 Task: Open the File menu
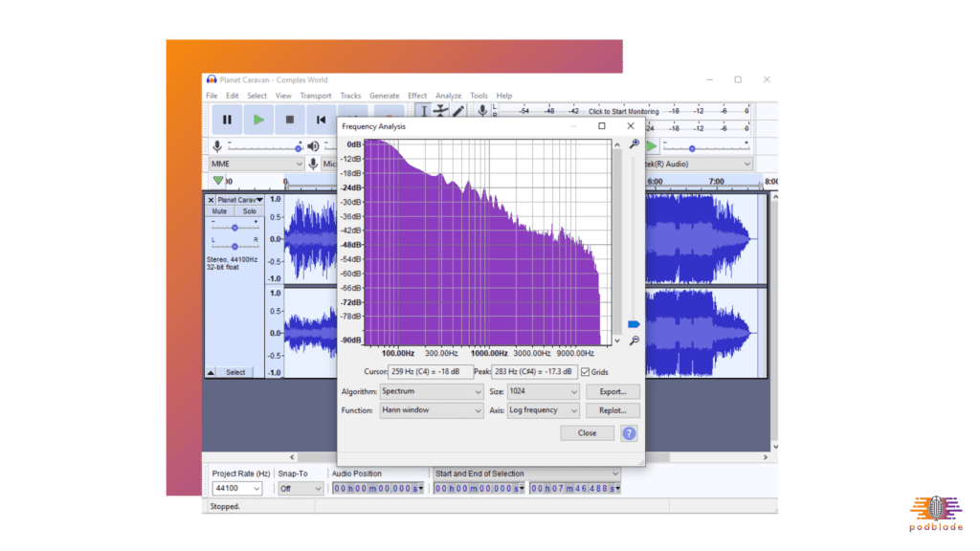[x=212, y=96]
